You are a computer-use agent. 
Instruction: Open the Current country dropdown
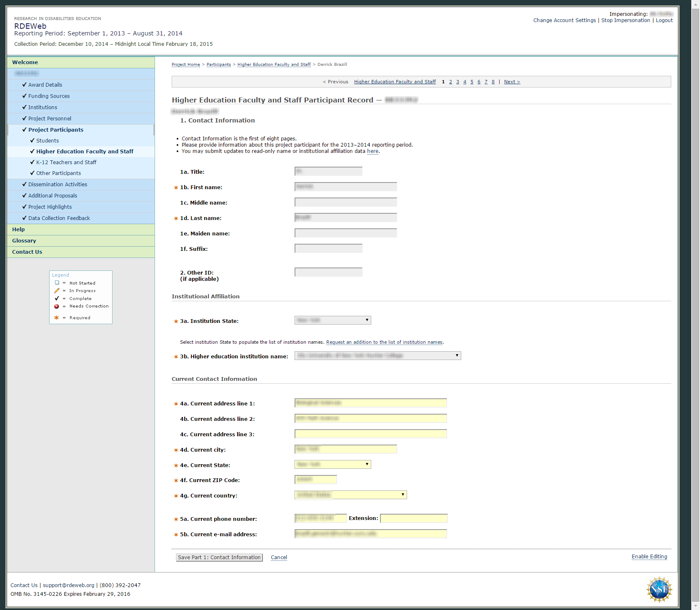[350, 495]
